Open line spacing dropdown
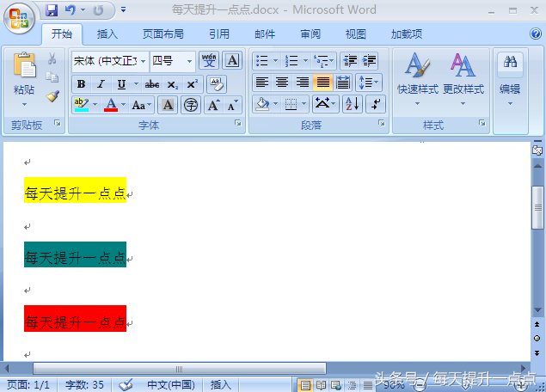 click(x=368, y=83)
